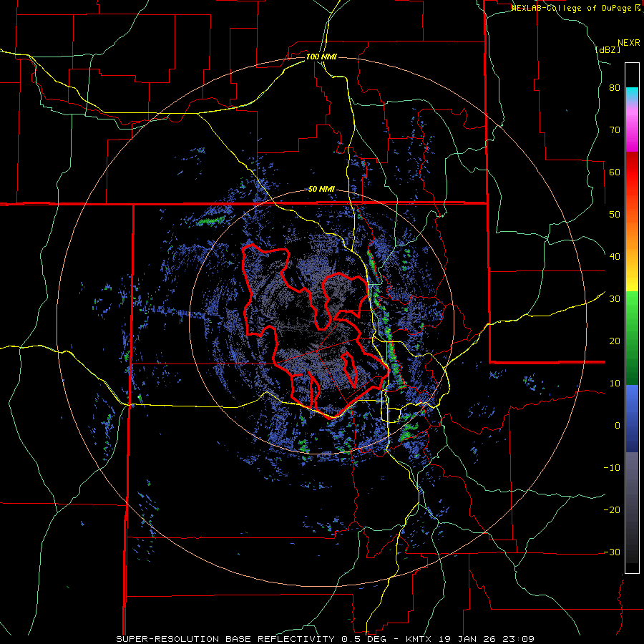Viewport: 644px width, 644px height.
Task: Click the -10 value on color scale
Action: pyautogui.click(x=612, y=468)
